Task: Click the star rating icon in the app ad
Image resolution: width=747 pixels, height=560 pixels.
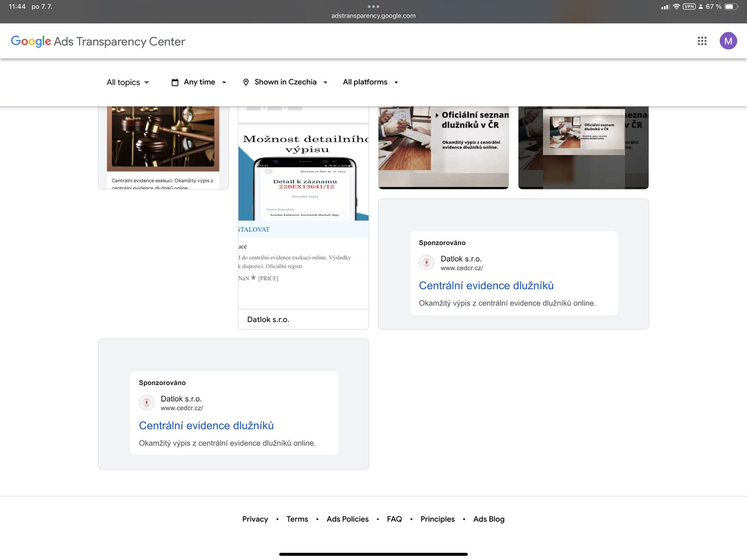Action: (253, 278)
